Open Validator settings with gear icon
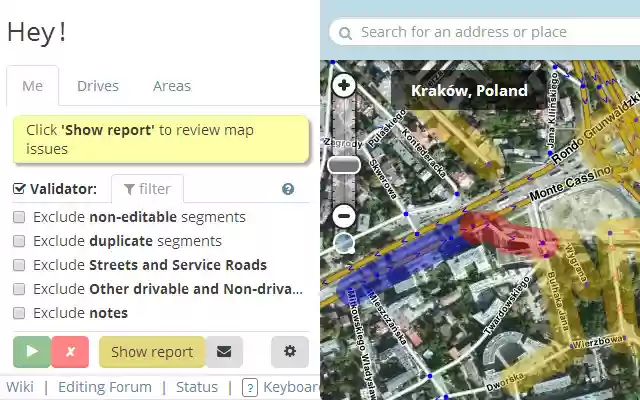This screenshot has height=400, width=640. pyautogui.click(x=290, y=352)
